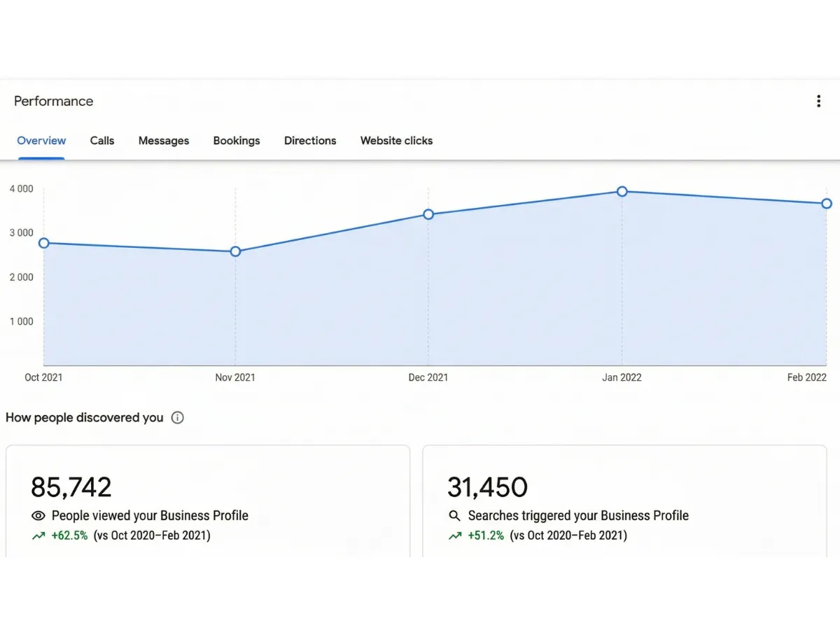Select the Dec 2021 data point on the chart
Image resolution: width=840 pixels, height=630 pixels.
[428, 215]
